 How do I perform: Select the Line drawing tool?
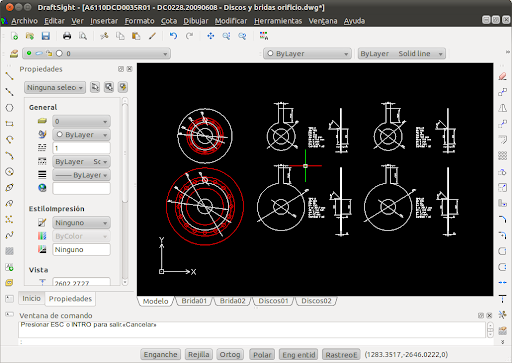coord(9,76)
